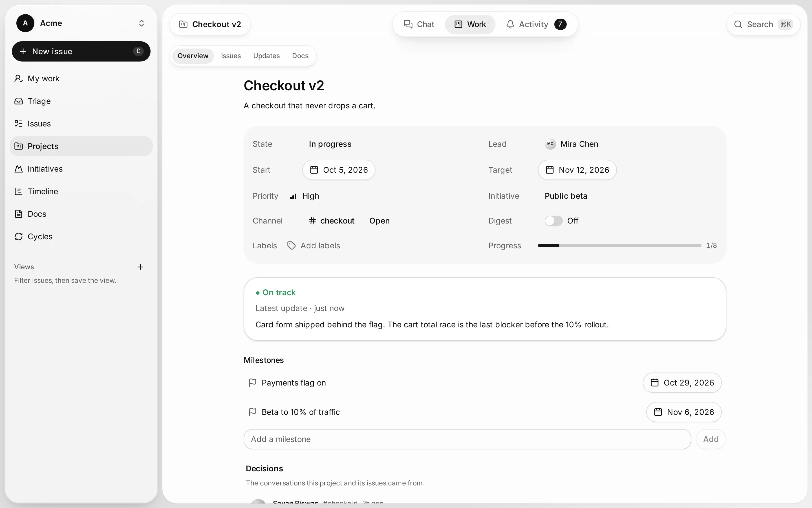Open the #checkout channel

[x=332, y=221]
